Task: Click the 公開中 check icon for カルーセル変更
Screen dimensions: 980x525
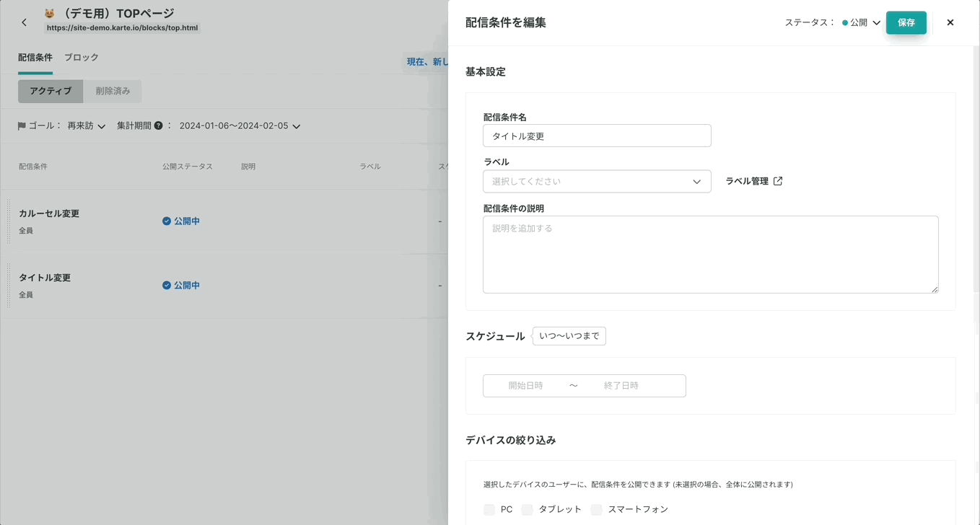Action: point(167,221)
